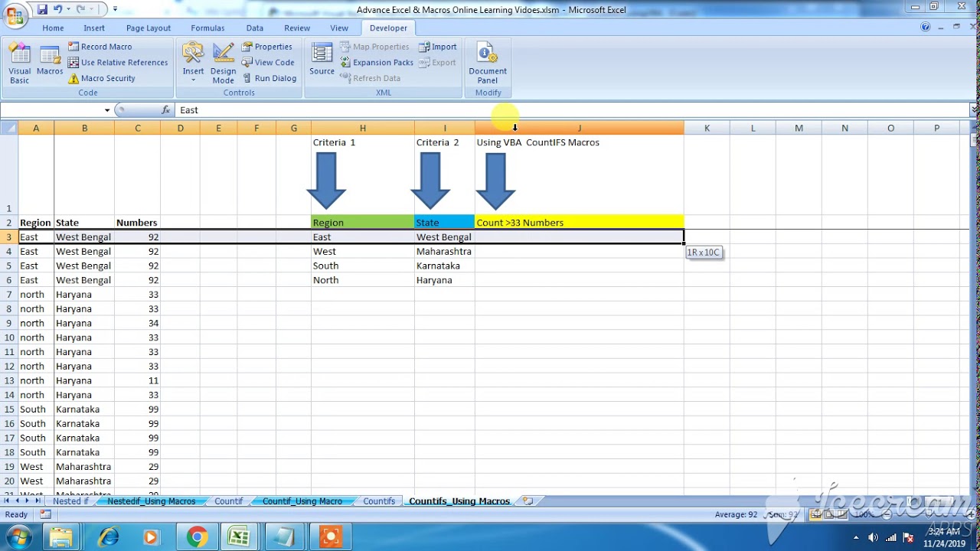Select all cells corner button

[x=8, y=128]
